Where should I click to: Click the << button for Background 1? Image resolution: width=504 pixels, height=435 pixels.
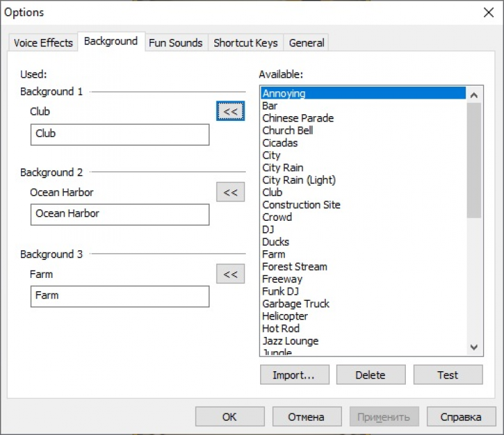(230, 111)
